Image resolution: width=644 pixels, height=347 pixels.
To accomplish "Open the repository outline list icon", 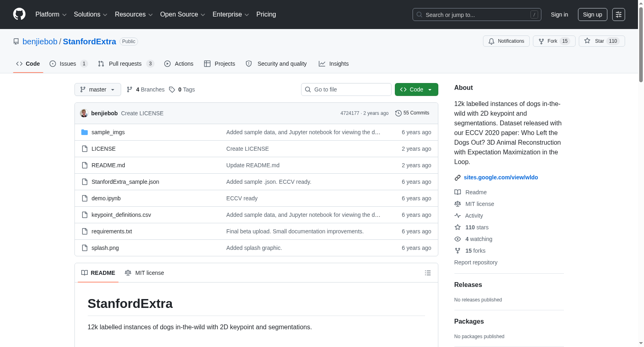I will (428, 273).
